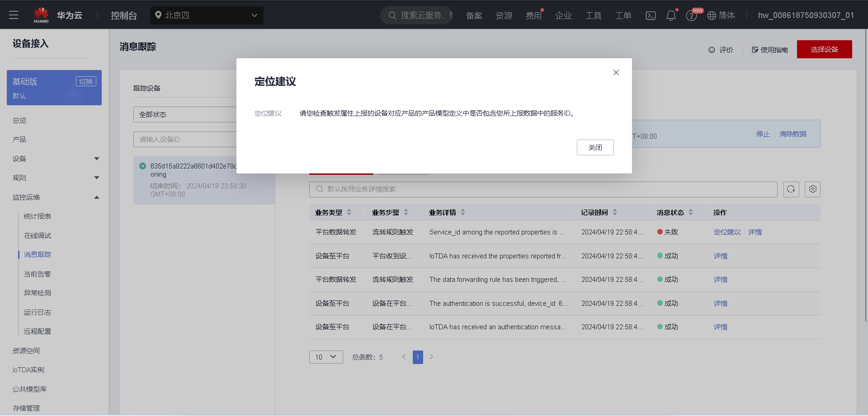The height and width of the screenshot is (416, 868).
Task: Open the 北京四 region dropdown
Action: coord(207,15)
